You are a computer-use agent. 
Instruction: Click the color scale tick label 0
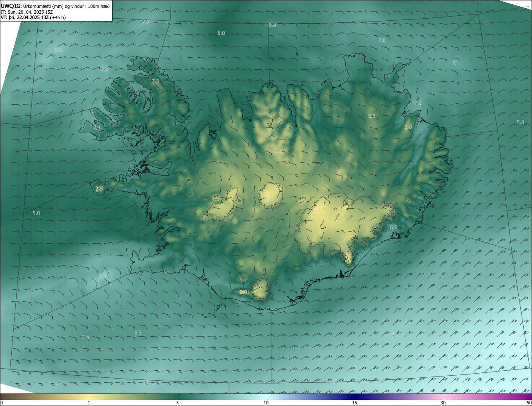[2, 403]
